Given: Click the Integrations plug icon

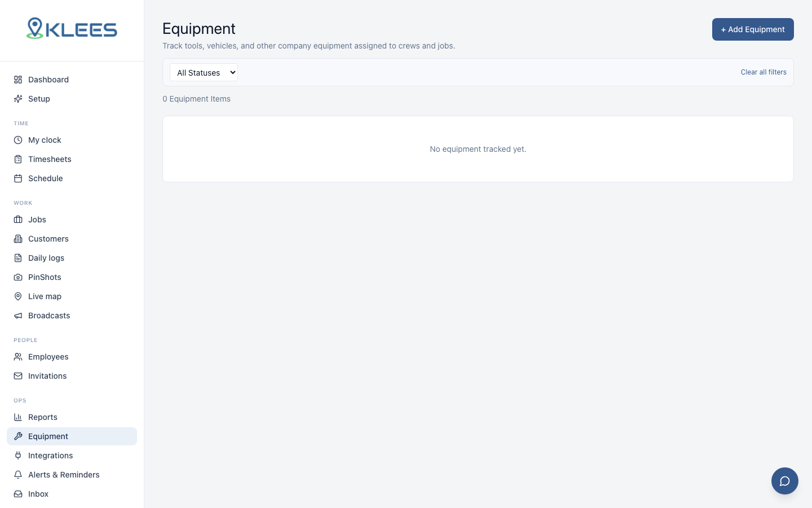Looking at the screenshot, I should pos(18,456).
